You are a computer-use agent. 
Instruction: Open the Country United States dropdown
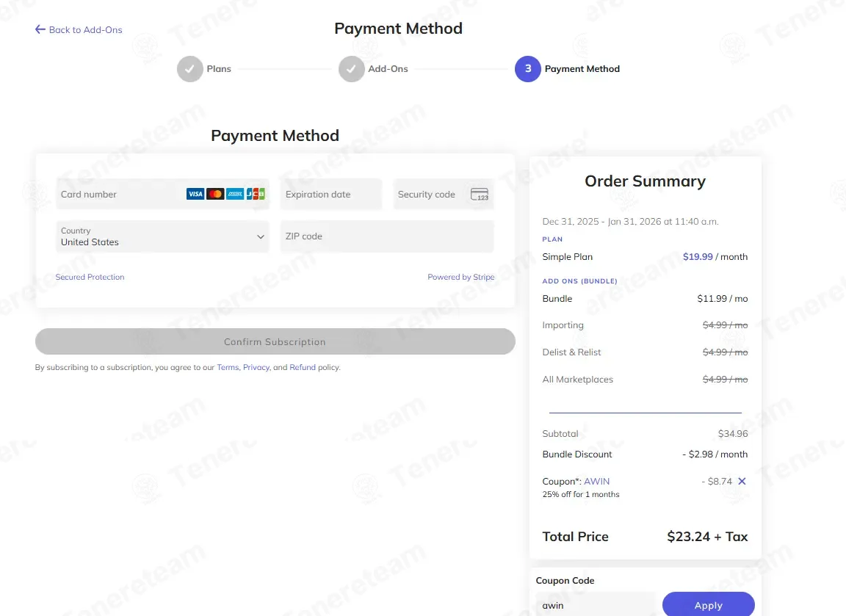162,236
